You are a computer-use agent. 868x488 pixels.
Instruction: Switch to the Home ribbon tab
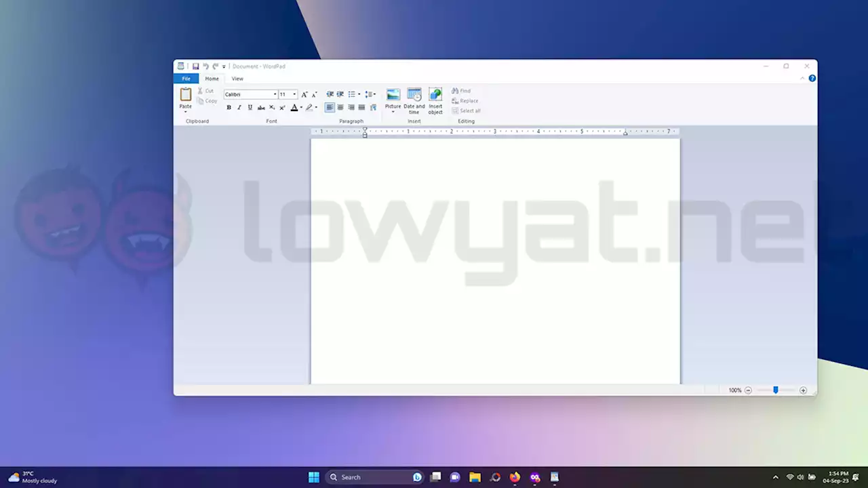coord(212,79)
